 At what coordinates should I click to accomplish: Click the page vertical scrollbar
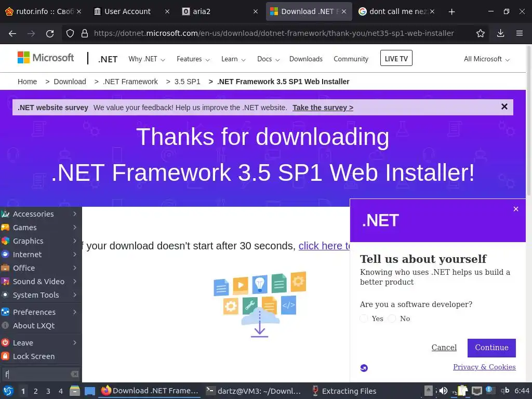tap(529, 121)
